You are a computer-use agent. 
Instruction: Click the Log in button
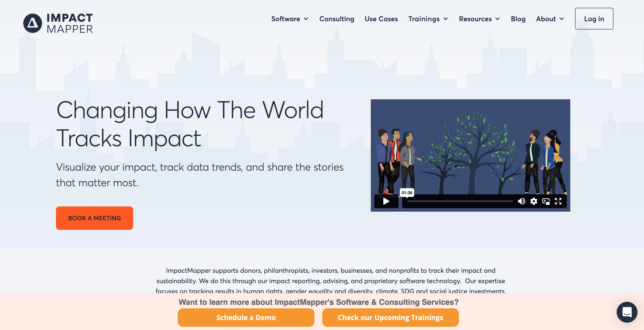pos(594,19)
